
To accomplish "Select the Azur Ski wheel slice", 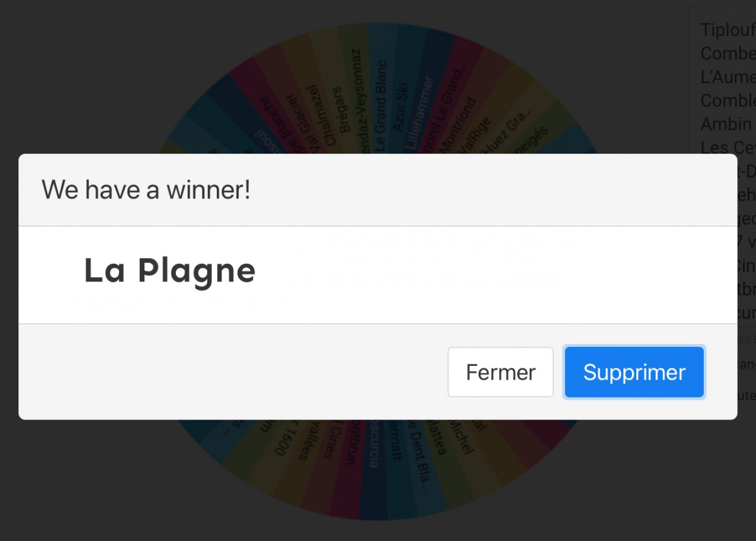I will pyautogui.click(x=400, y=107).
